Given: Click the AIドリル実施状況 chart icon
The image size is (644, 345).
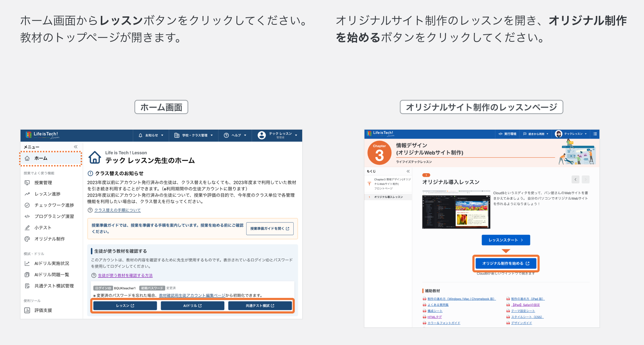Looking at the screenshot, I should pyautogui.click(x=27, y=264).
